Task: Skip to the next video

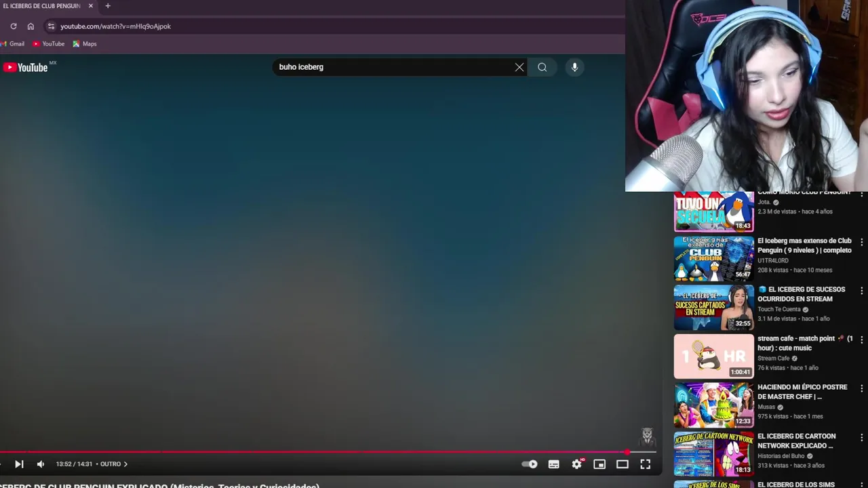Action: click(x=19, y=464)
